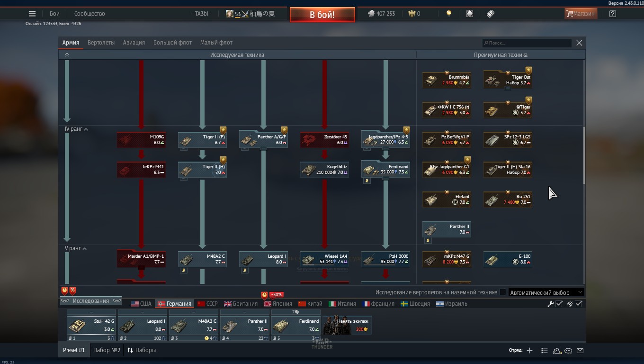Click the squad plus invite icon
Screen dimensions: 644x364
coord(529,351)
